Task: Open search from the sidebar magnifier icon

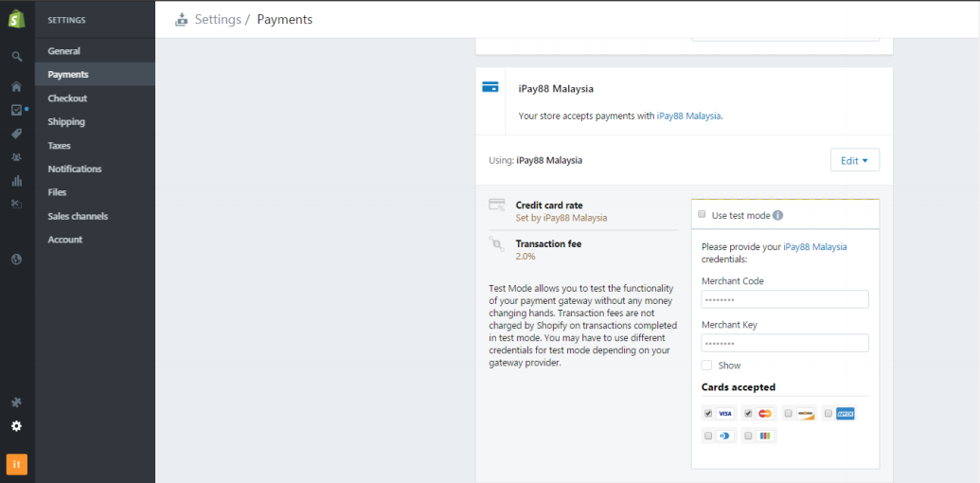Action: point(17,57)
